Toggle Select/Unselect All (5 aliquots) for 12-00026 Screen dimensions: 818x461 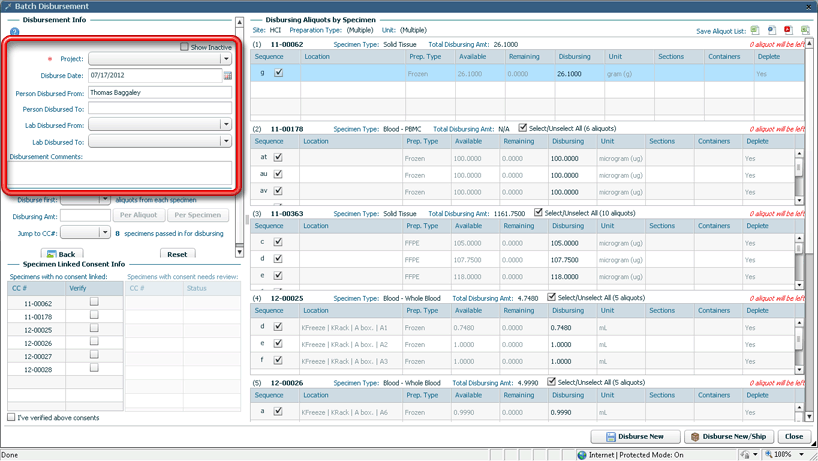pyautogui.click(x=551, y=381)
